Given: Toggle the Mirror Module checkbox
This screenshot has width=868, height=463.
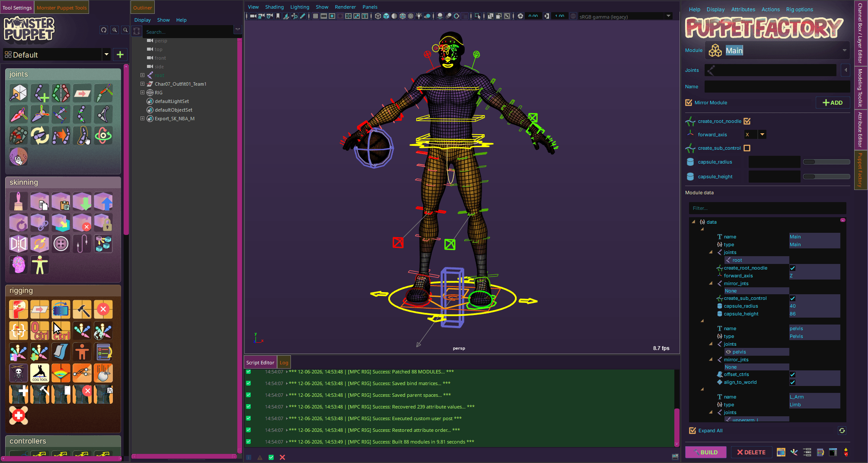Looking at the screenshot, I should pos(689,103).
